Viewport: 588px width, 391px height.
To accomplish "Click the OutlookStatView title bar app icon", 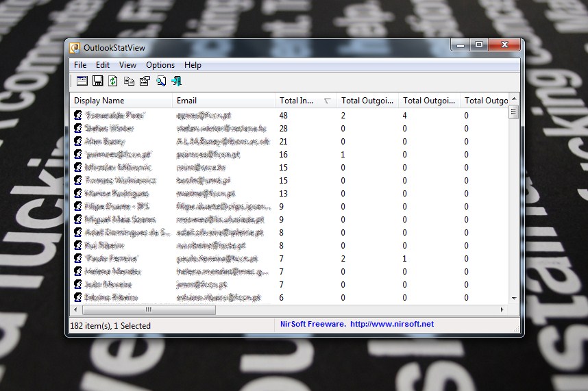I will pyautogui.click(x=75, y=48).
